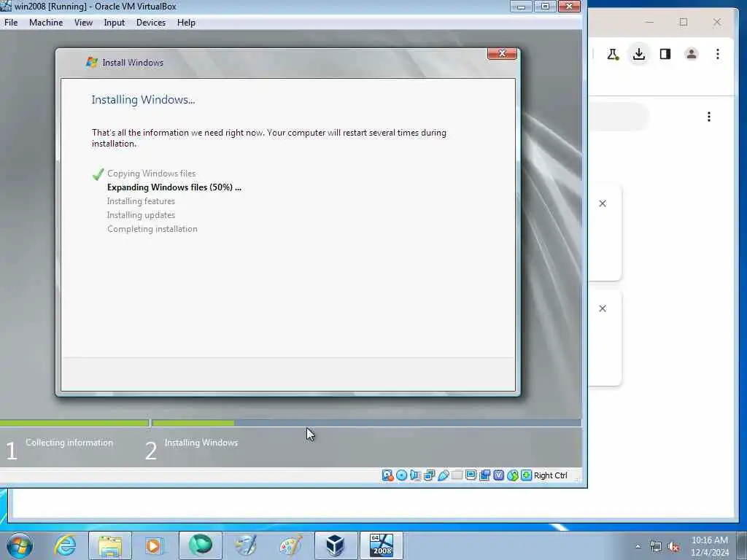This screenshot has width=747, height=560.
Task: Click the 'Installing updates' step
Action: pyautogui.click(x=141, y=215)
